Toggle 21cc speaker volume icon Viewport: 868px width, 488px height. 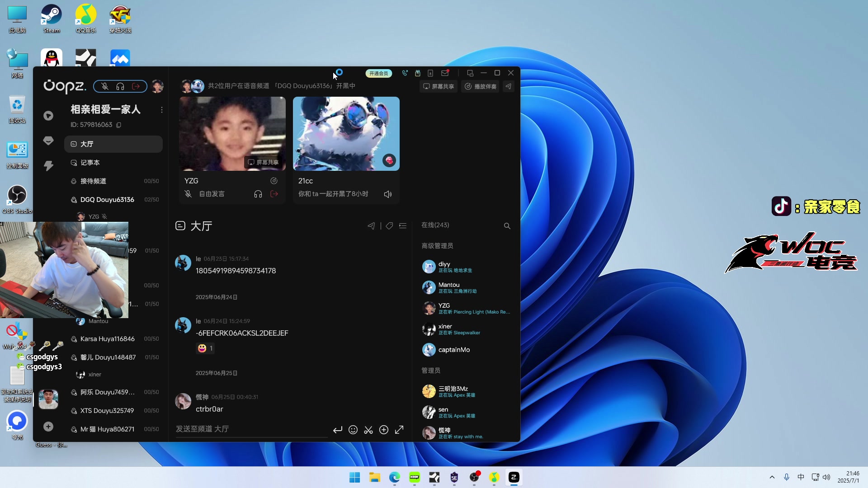coord(388,194)
